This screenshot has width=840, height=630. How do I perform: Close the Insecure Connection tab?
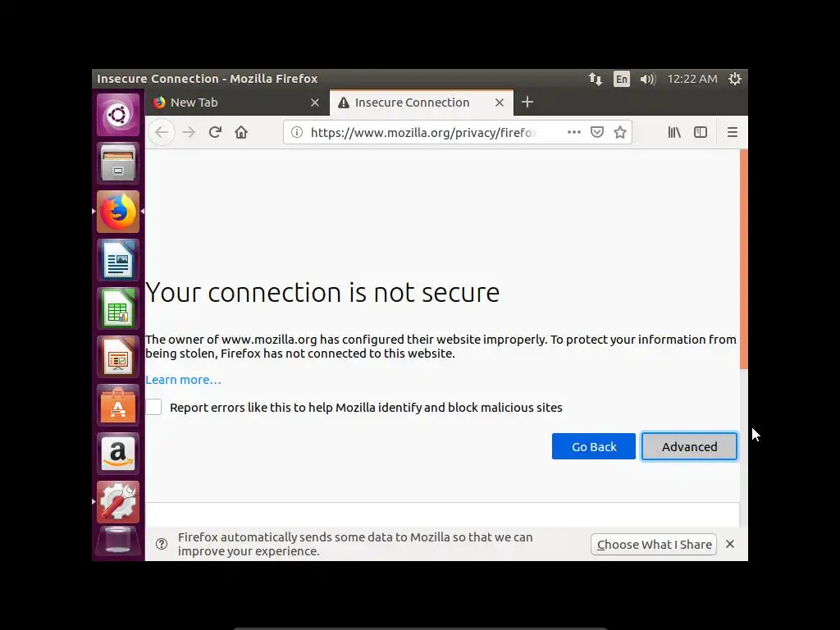tap(500, 103)
